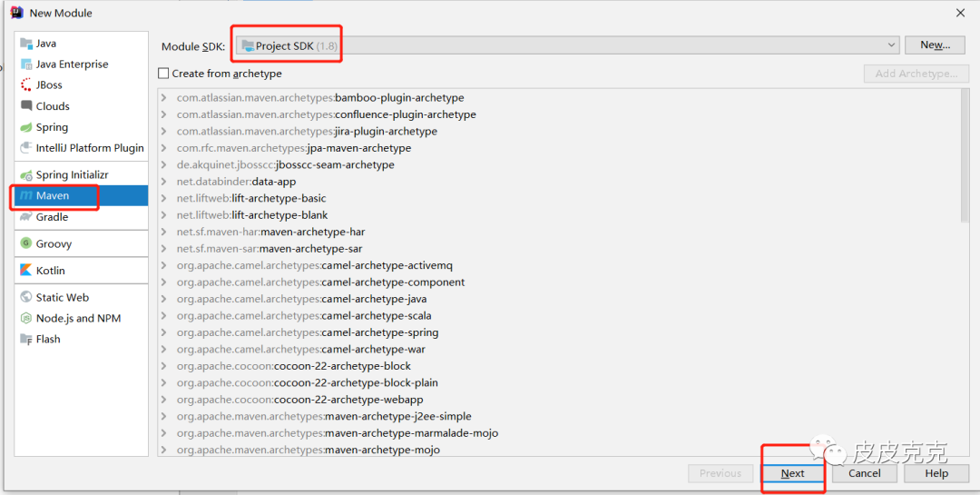The image size is (980, 495).
Task: Select the Spring Initializr icon
Action: coord(26,174)
